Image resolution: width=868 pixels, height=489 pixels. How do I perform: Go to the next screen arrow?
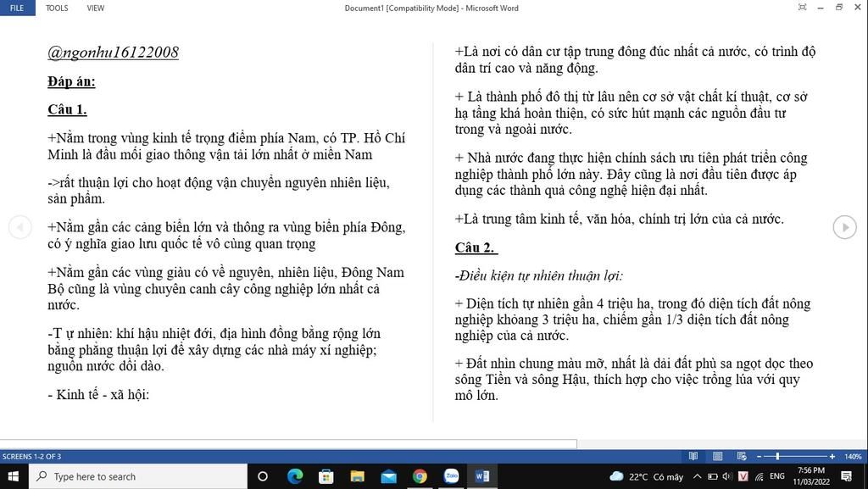pyautogui.click(x=845, y=227)
